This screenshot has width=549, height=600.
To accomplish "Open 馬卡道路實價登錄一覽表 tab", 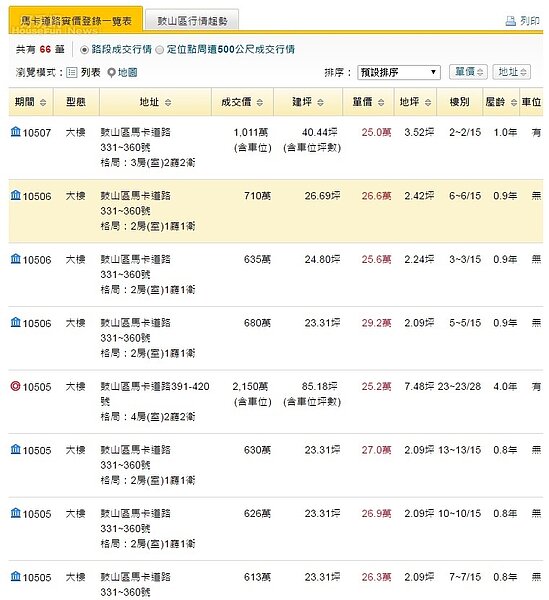I will (76, 20).
